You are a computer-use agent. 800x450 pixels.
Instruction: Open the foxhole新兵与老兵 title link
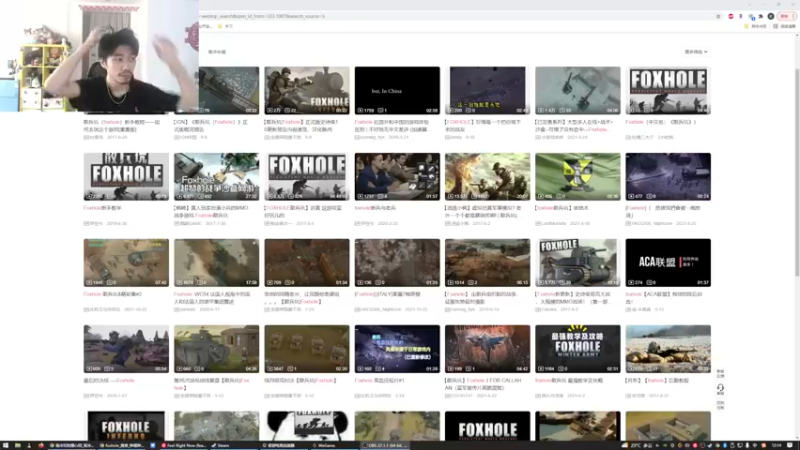click(x=375, y=208)
